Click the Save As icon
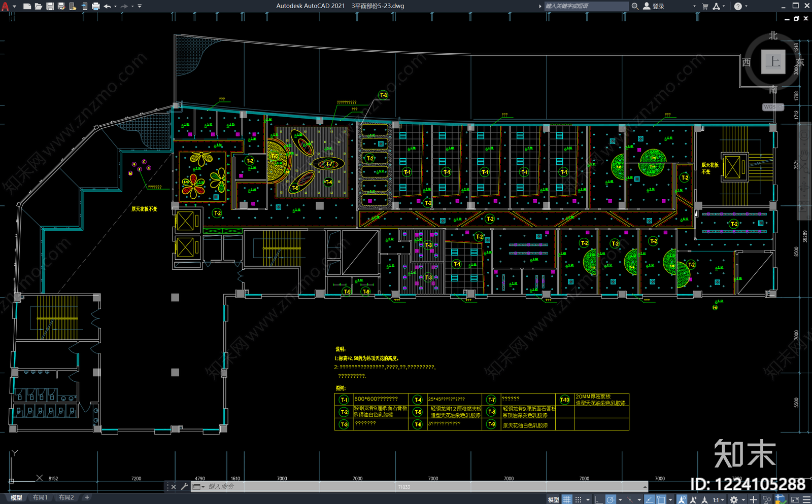Viewport: 812px width, 504px height. (x=61, y=6)
